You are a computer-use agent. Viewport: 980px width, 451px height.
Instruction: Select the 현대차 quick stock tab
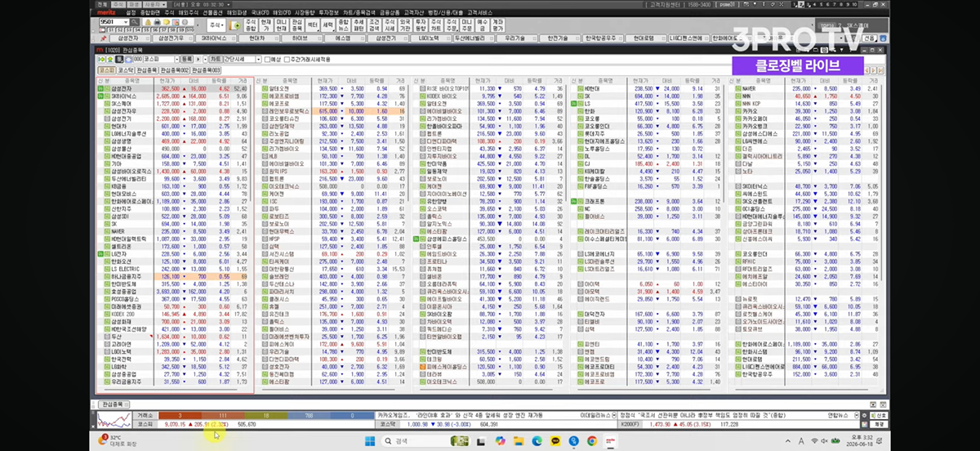[257, 38]
